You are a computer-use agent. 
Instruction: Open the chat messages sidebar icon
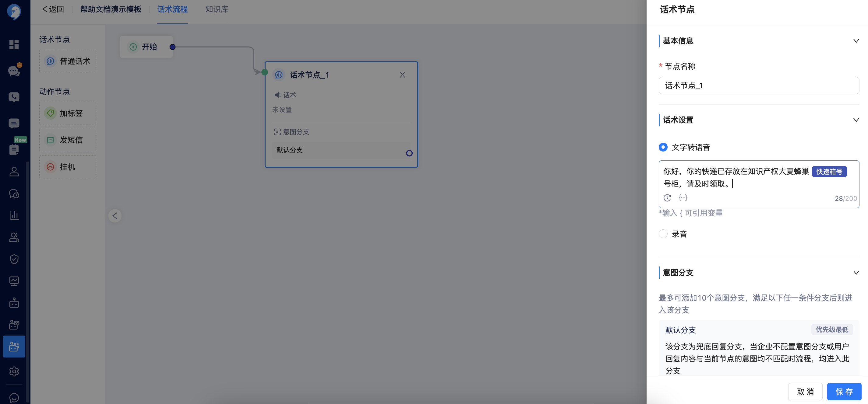coord(14,71)
